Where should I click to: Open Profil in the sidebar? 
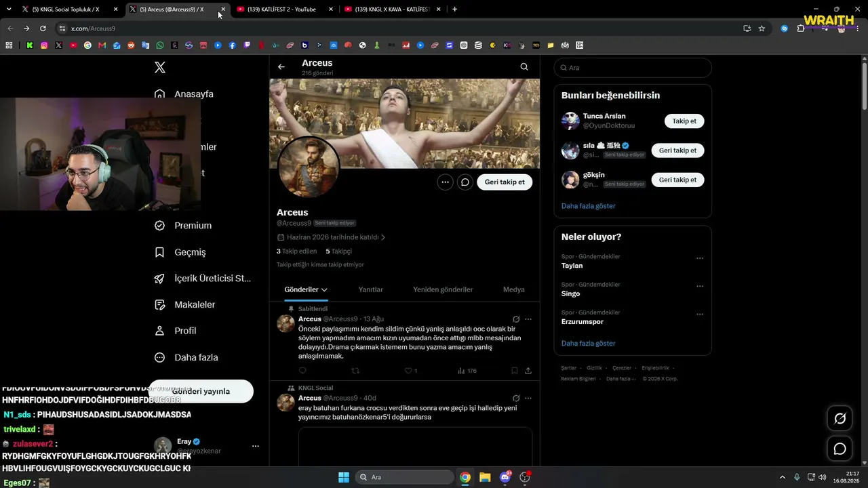pos(176,331)
